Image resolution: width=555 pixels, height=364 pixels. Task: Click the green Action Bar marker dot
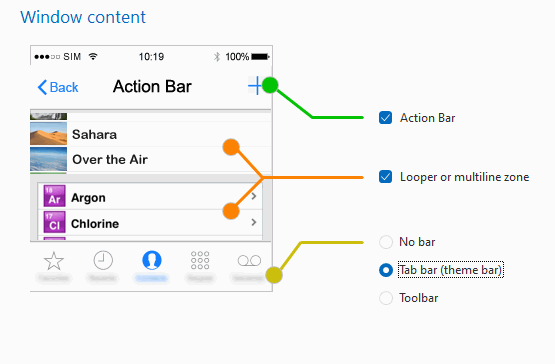click(x=270, y=85)
